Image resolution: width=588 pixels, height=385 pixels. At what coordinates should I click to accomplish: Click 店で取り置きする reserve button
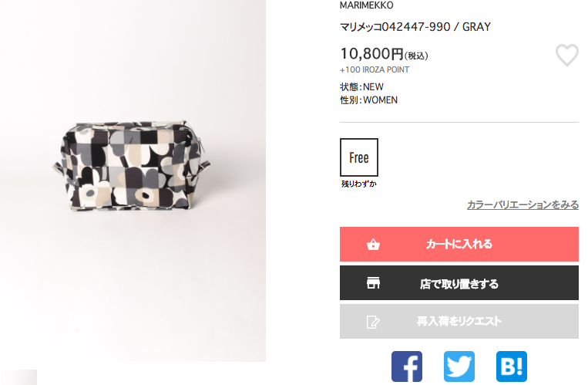[x=459, y=283]
